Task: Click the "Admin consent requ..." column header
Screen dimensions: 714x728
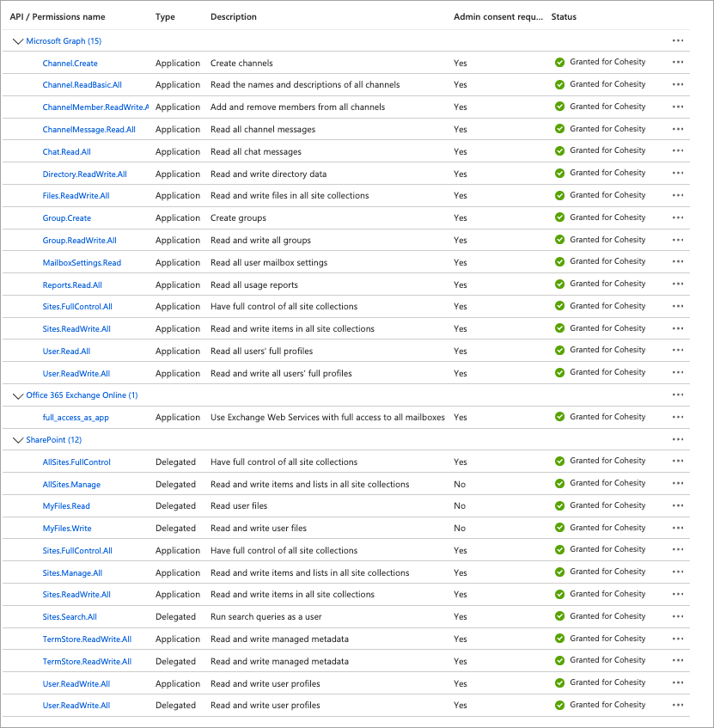Action: [x=498, y=16]
